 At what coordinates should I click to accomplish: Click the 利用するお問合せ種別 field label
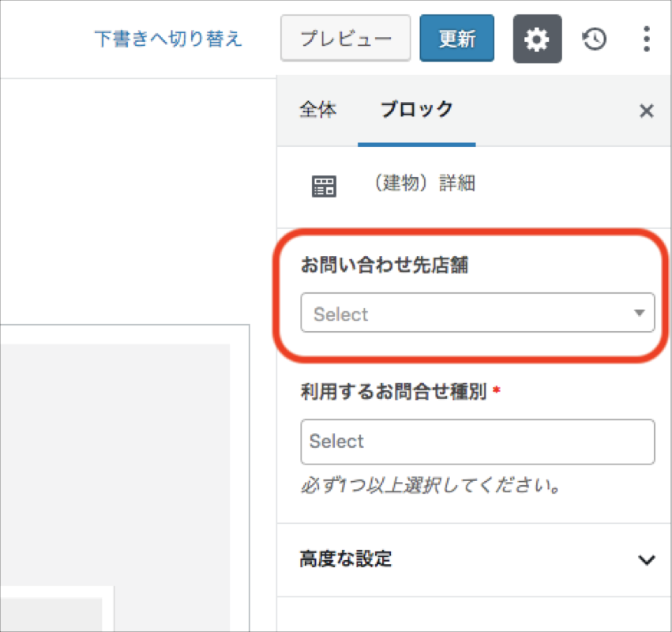pyautogui.click(x=393, y=392)
